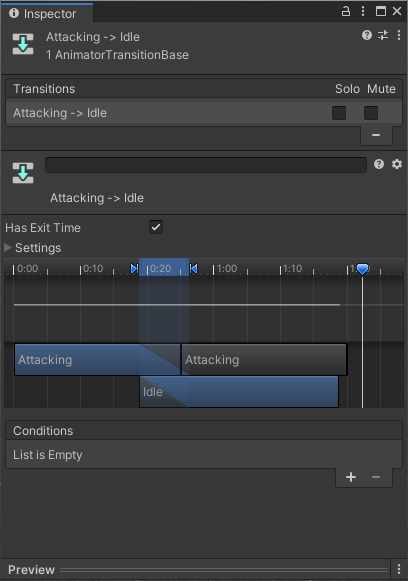
Task: Toggle the Inspector lock icon
Action: point(345,11)
